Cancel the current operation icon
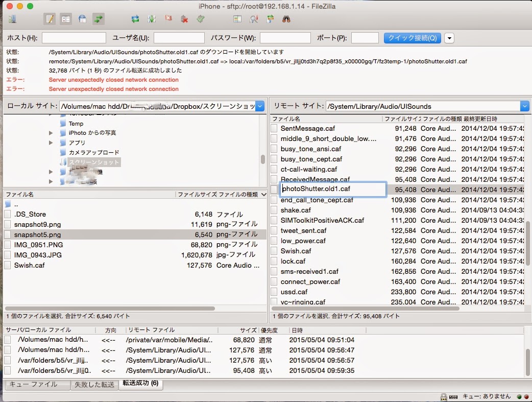 point(168,19)
